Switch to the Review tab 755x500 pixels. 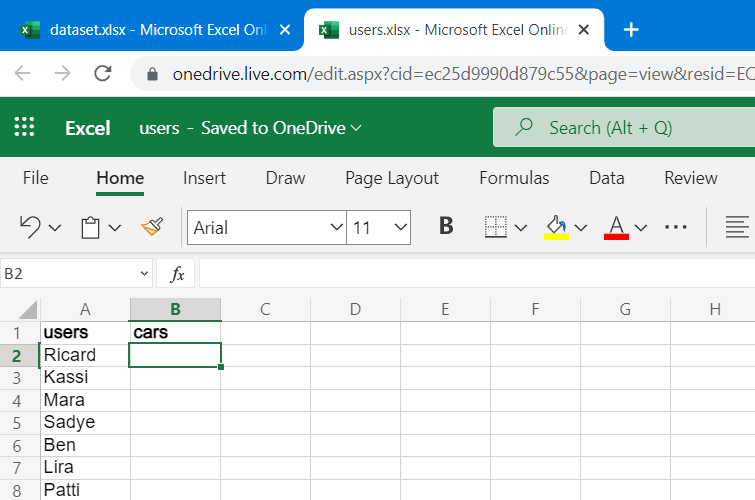(x=691, y=178)
